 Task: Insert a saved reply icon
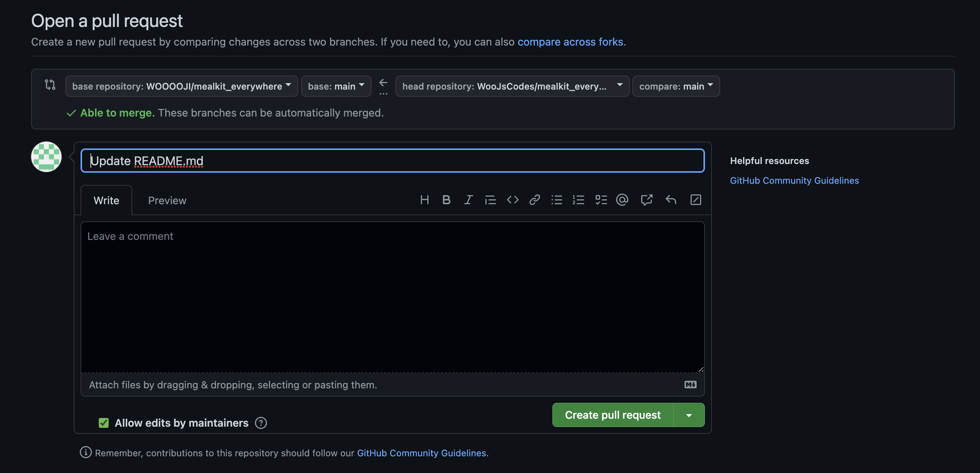tap(671, 200)
